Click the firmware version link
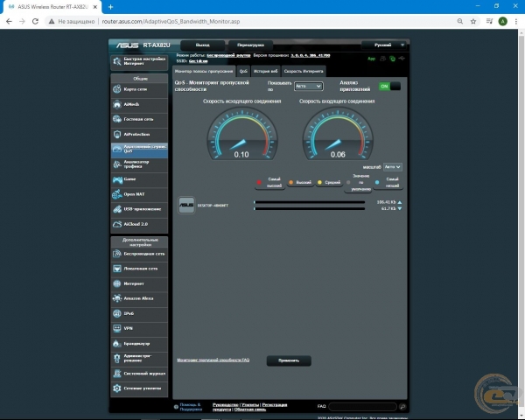 click(310, 55)
